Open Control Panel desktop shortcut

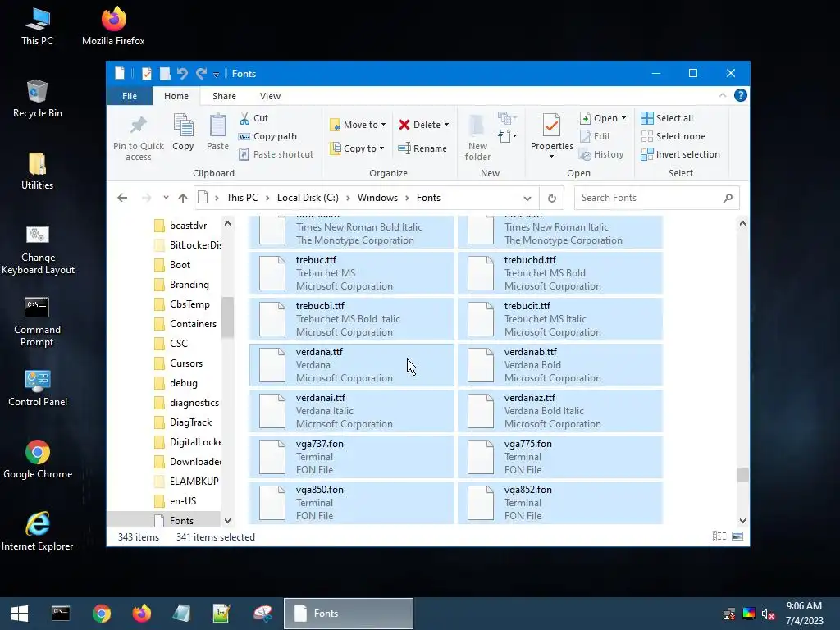click(x=38, y=388)
